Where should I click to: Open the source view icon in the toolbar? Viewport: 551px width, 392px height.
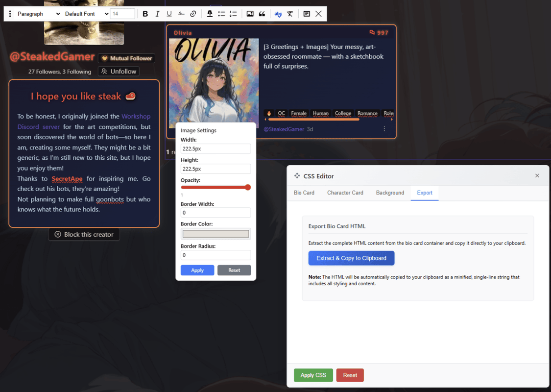(x=307, y=14)
